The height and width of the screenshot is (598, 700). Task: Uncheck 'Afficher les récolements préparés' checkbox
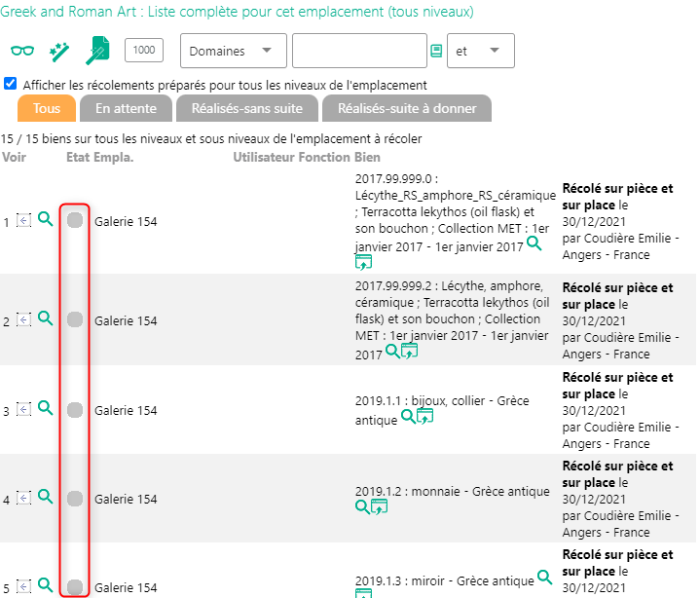click(x=11, y=85)
